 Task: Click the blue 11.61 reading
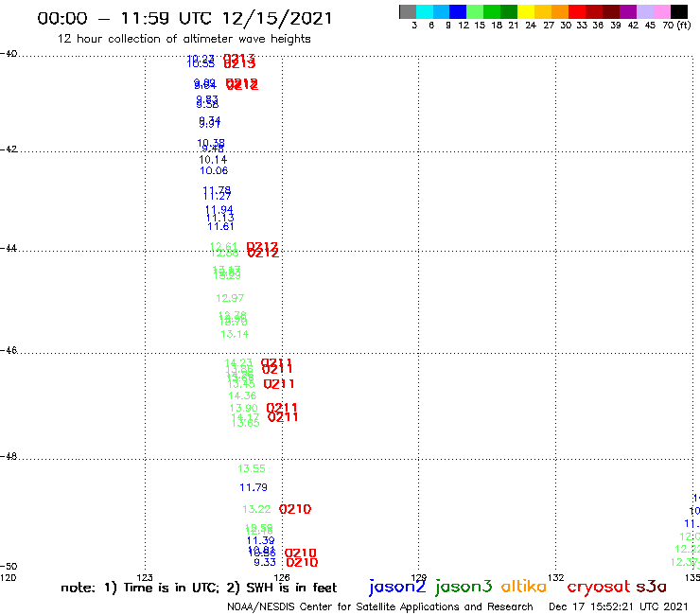(220, 226)
